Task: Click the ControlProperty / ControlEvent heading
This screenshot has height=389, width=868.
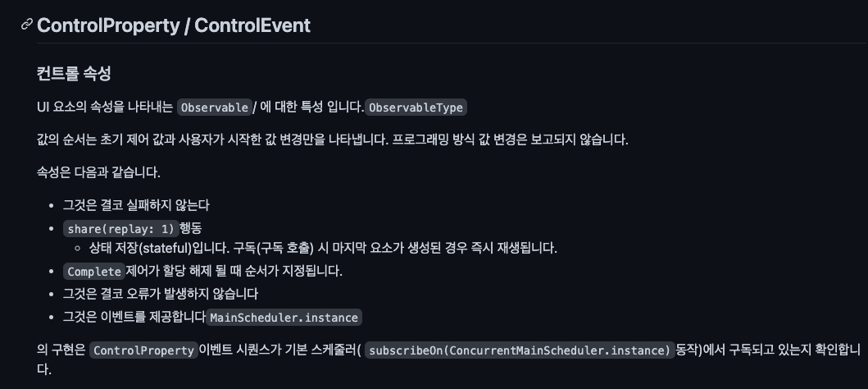Action: (174, 25)
